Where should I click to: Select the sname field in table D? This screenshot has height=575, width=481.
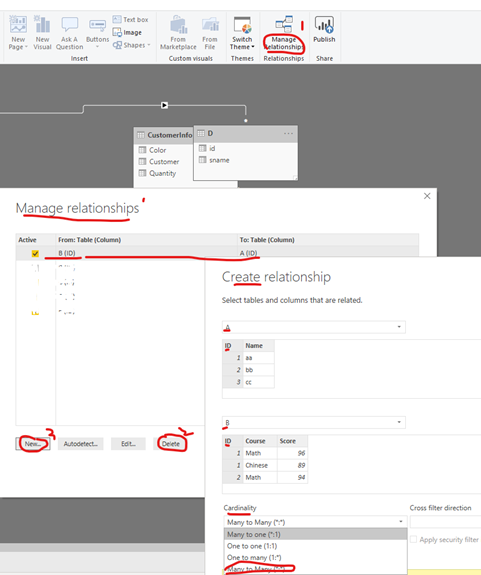[x=214, y=160]
